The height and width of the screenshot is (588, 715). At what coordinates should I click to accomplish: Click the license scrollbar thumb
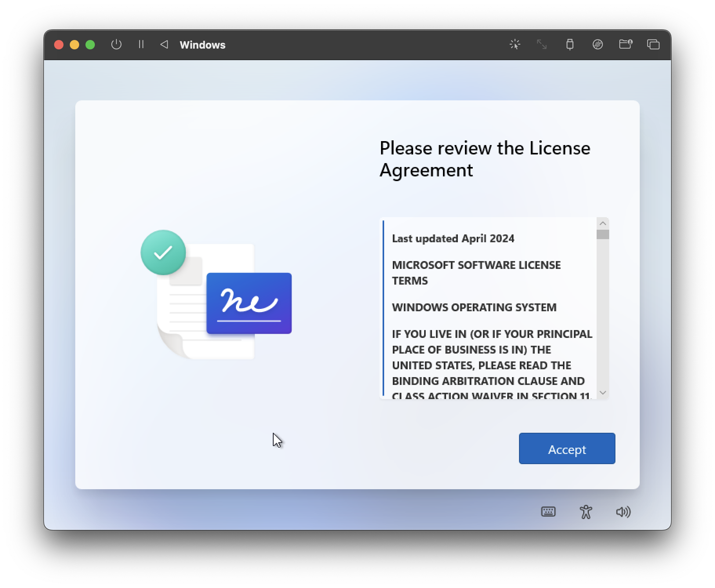click(x=603, y=234)
